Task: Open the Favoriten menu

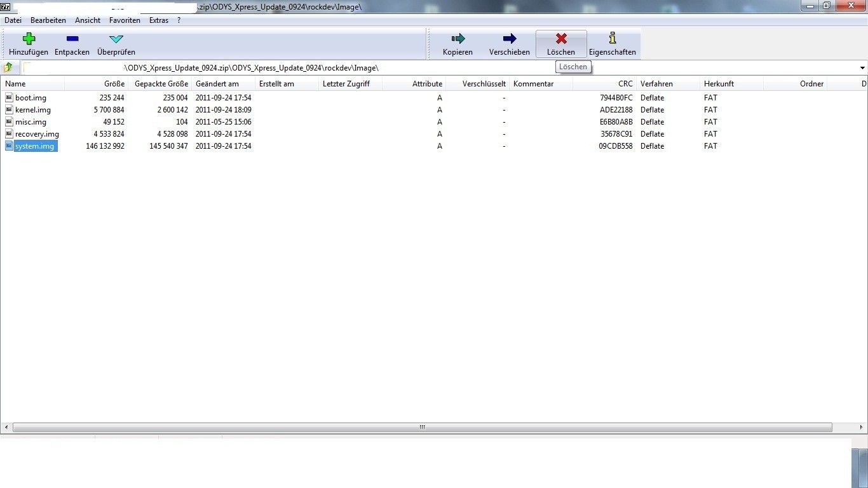Action: (125, 20)
